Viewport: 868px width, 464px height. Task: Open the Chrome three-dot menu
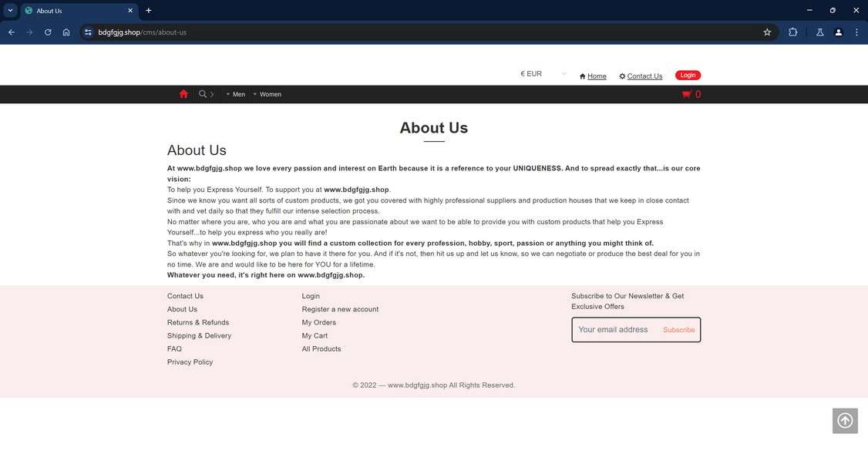pos(856,32)
